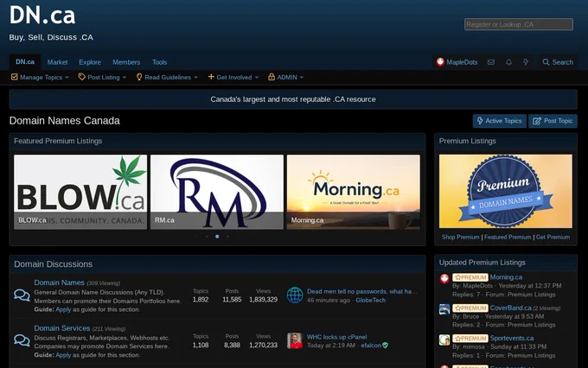Viewport: 588px width, 368px height.
Task: Open the alerts bell icon
Action: pos(508,62)
